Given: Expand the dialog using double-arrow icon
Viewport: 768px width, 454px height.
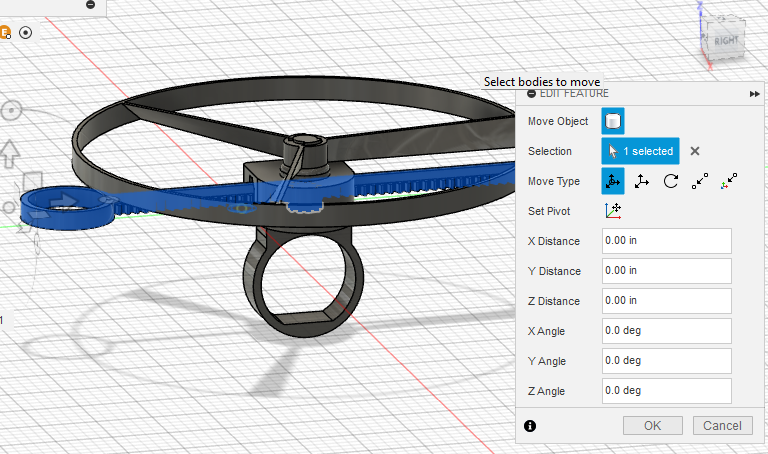Looking at the screenshot, I should (x=754, y=94).
